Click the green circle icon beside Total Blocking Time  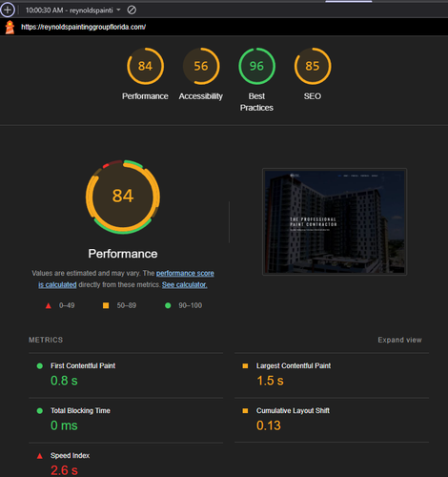tap(40, 411)
